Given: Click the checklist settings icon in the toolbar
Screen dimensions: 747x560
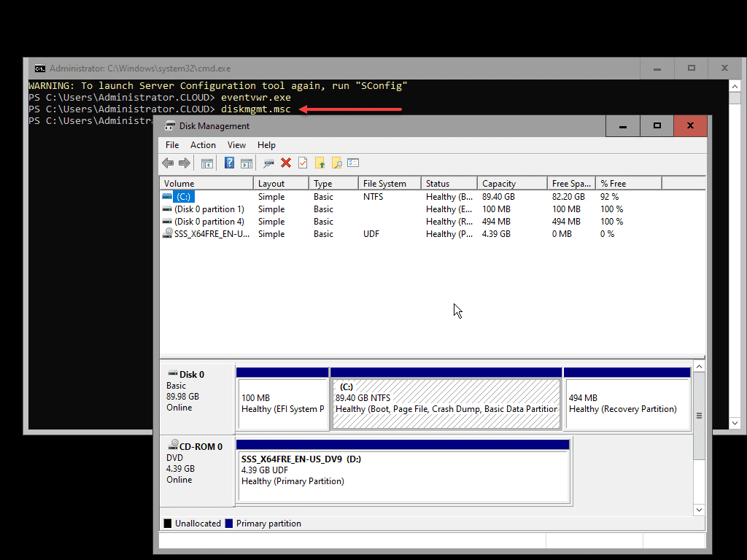Looking at the screenshot, I should point(353,163).
